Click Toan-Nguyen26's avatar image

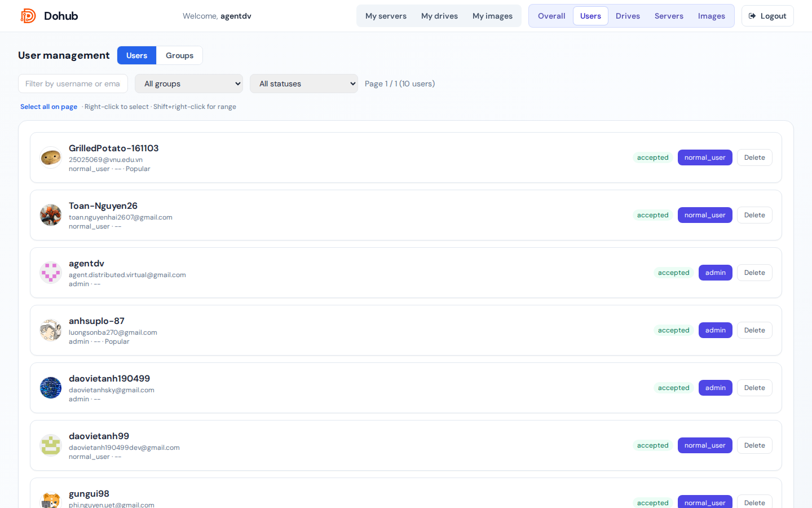click(51, 215)
